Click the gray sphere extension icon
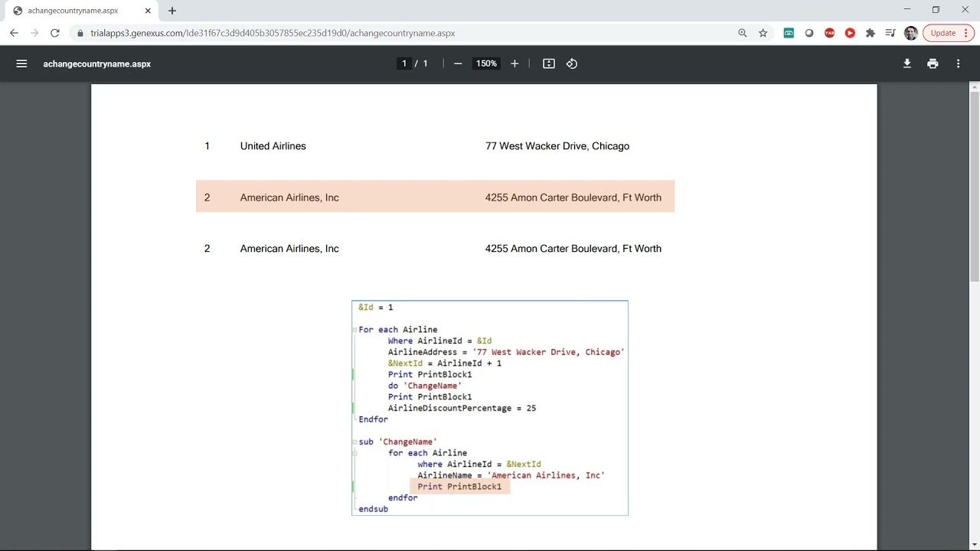The height and width of the screenshot is (551, 980). (809, 33)
